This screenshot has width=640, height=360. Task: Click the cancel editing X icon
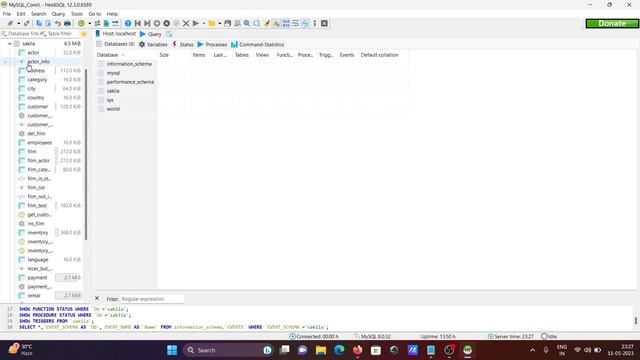pos(186,23)
